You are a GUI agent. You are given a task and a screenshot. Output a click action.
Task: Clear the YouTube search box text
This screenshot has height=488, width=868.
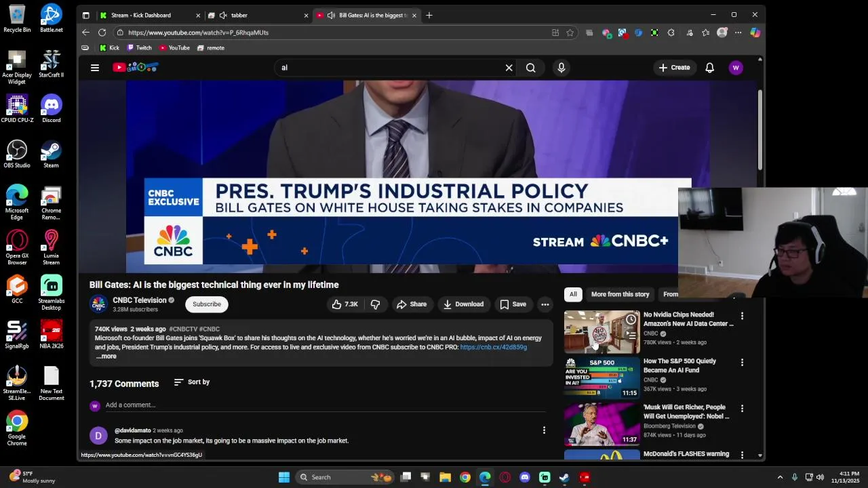point(509,68)
